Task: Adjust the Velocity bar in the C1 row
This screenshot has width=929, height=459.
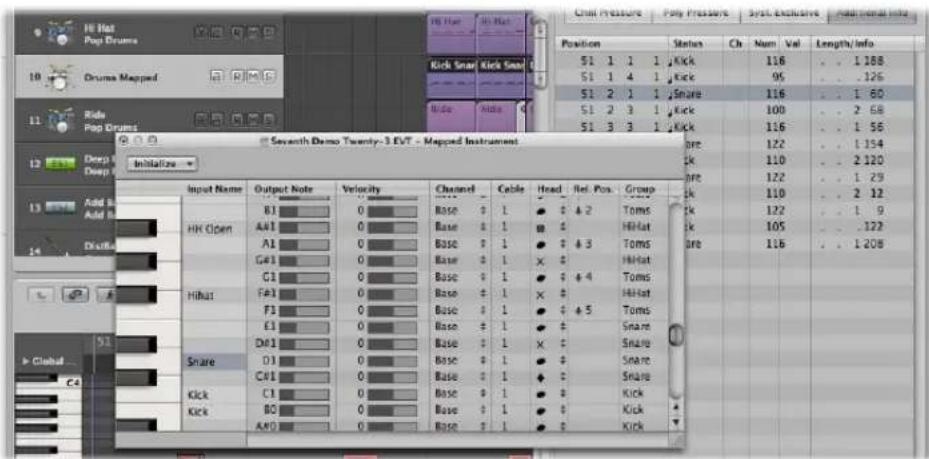Action: pyautogui.click(x=392, y=393)
